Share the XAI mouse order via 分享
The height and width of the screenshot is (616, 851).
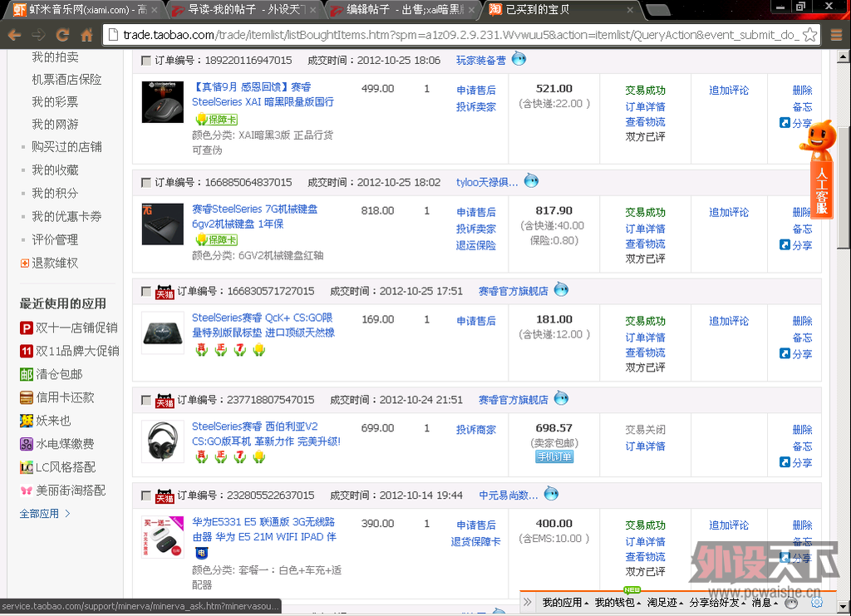(x=796, y=123)
